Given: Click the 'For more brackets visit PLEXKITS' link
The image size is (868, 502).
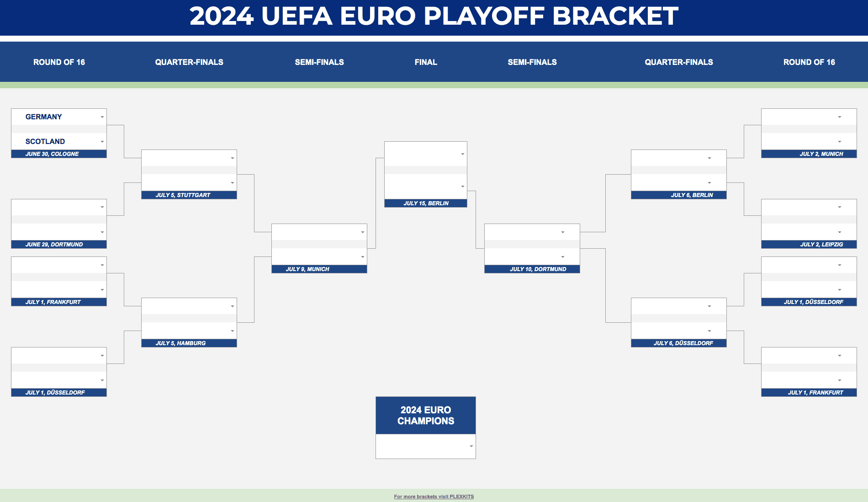Looking at the screenshot, I should [434, 497].
